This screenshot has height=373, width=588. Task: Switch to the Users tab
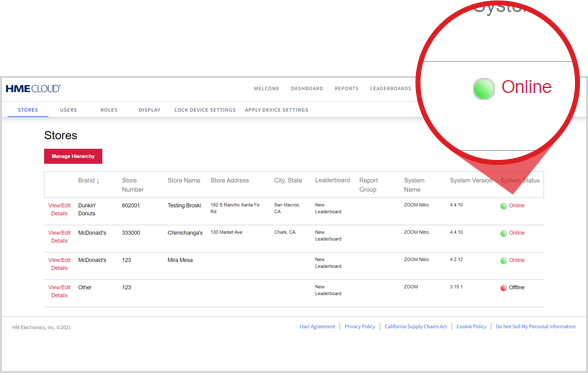tap(68, 110)
